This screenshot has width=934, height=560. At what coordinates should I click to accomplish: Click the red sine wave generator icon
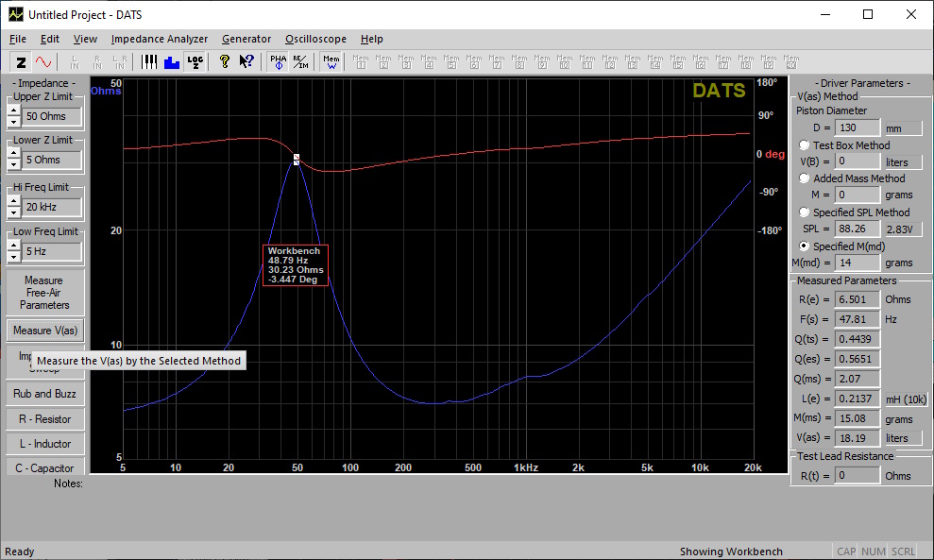pyautogui.click(x=43, y=62)
